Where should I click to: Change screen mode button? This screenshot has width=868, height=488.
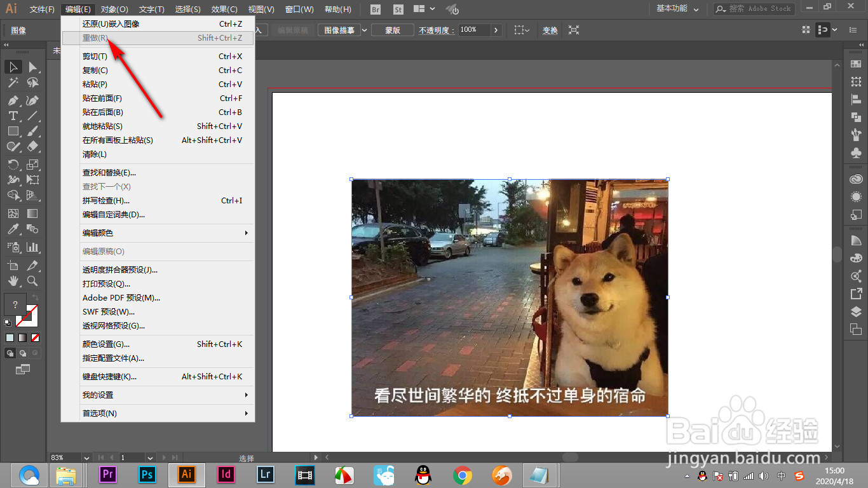23,369
